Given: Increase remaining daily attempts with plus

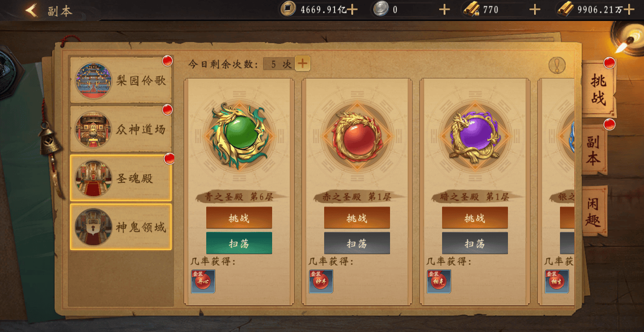Looking at the screenshot, I should point(303,63).
